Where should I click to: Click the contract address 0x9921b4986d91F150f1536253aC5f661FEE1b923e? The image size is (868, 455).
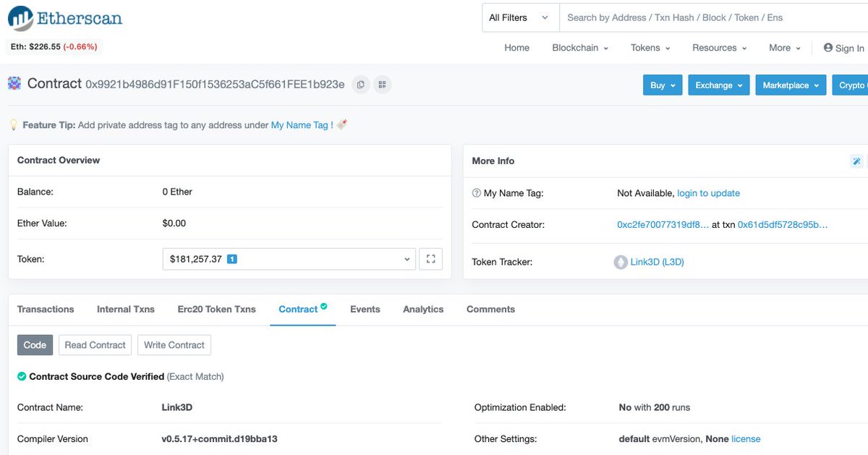[x=215, y=85]
